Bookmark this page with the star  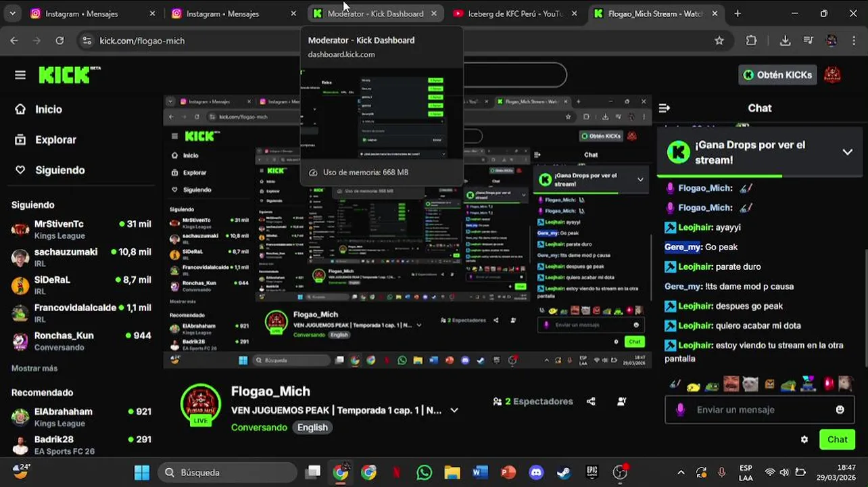coord(719,41)
